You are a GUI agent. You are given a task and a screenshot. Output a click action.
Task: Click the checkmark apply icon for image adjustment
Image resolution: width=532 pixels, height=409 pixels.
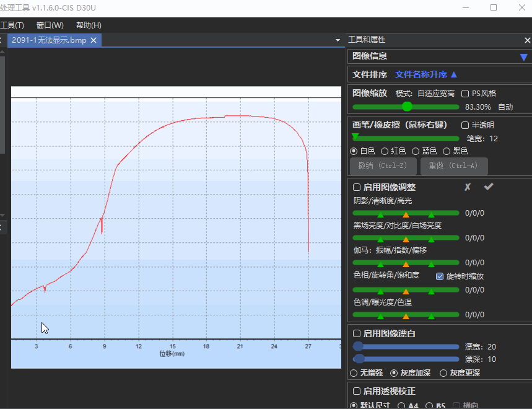coord(489,187)
